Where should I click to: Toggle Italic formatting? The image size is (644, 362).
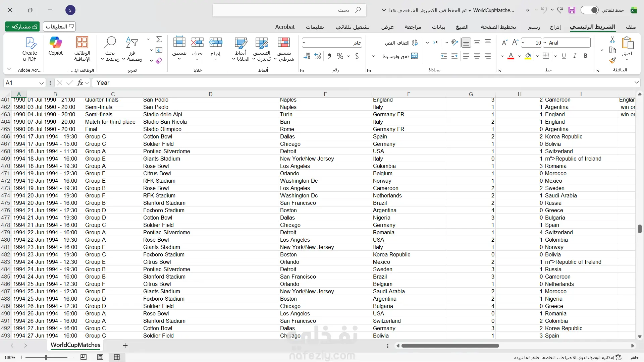tap(575, 56)
